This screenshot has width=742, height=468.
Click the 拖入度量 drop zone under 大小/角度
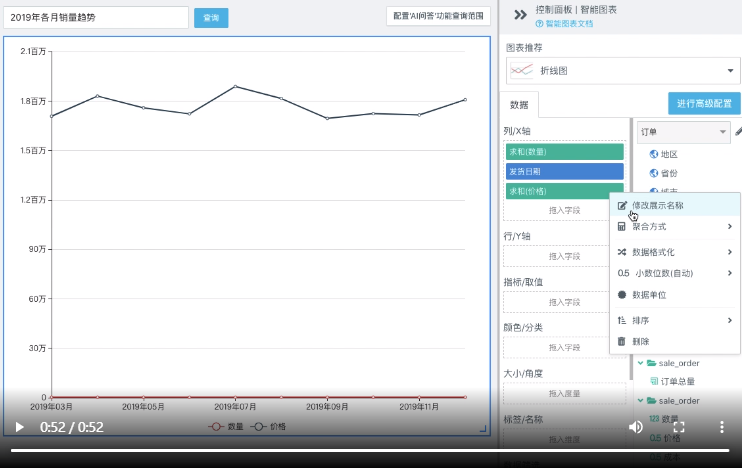pyautogui.click(x=565, y=394)
